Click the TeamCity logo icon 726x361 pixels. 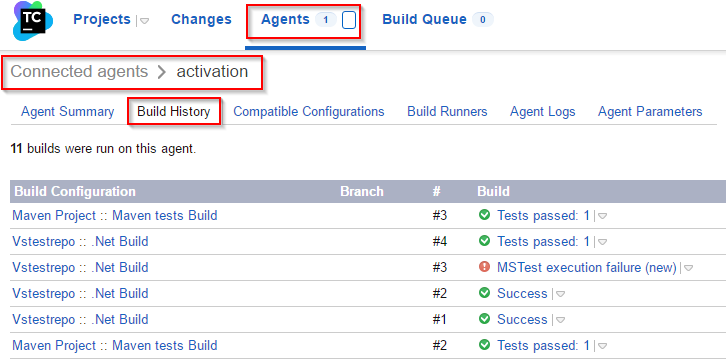pos(33,20)
